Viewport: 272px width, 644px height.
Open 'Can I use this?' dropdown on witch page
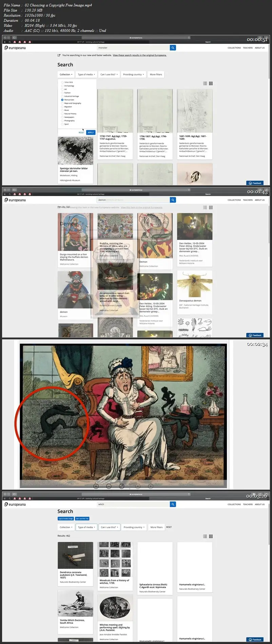point(109,527)
